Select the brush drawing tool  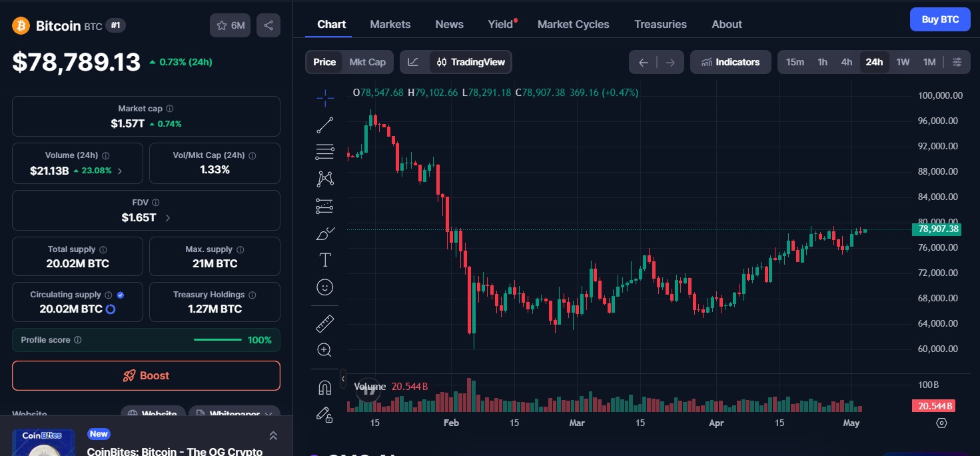[x=325, y=233]
